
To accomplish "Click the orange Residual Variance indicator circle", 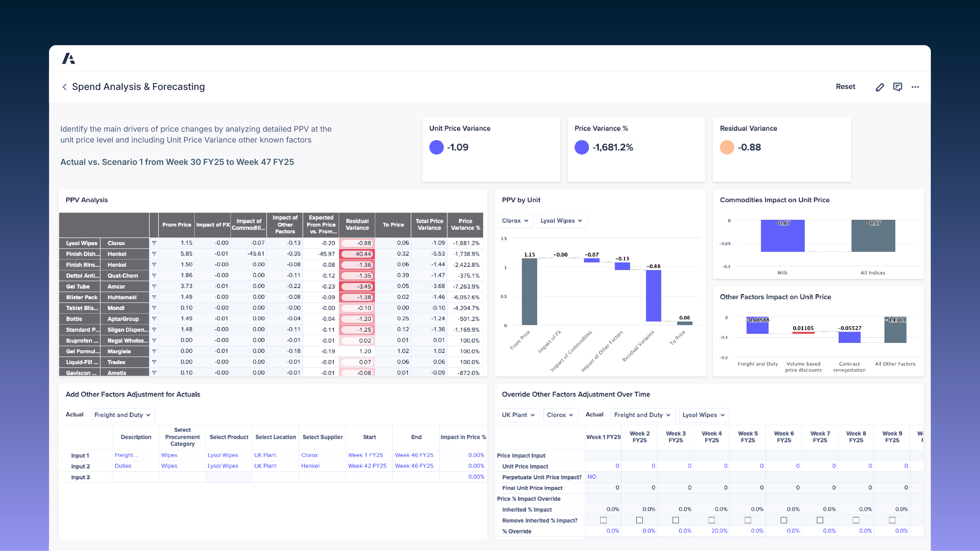I will (x=727, y=147).
